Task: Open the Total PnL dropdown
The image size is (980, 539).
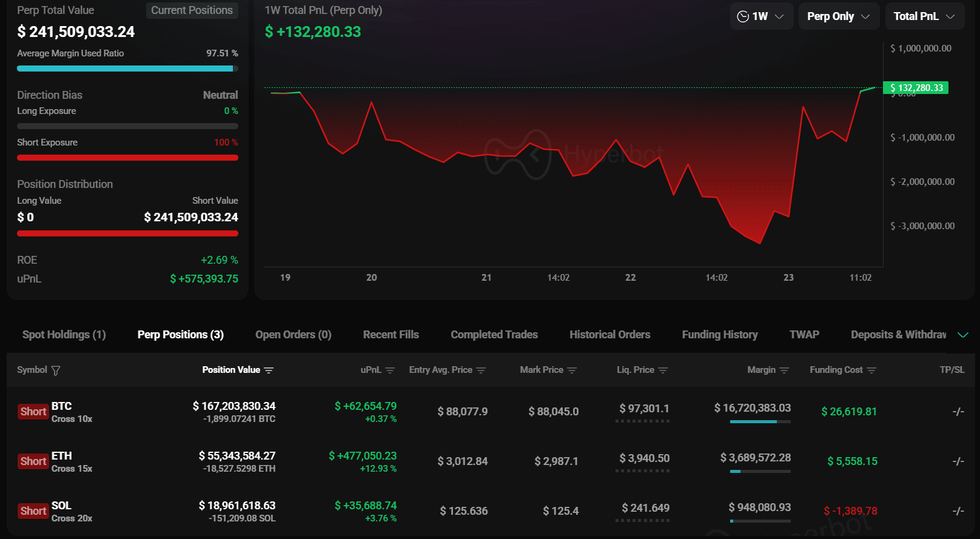Action: coord(924,16)
